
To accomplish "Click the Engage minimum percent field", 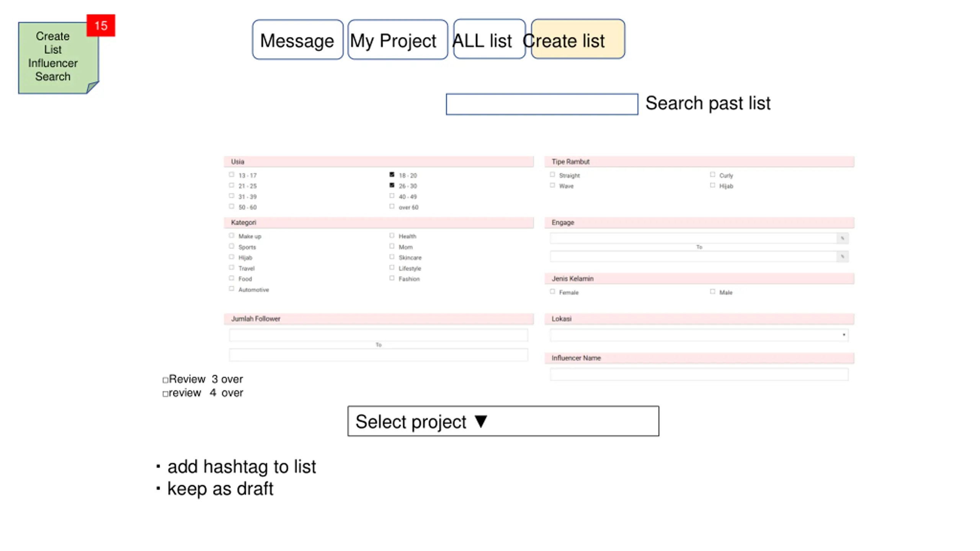I will click(693, 238).
